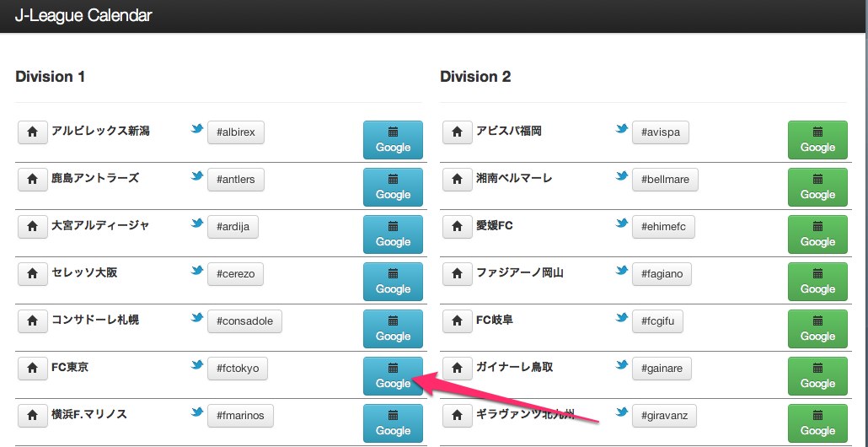Open home page for セレッソ大阪

(33, 273)
